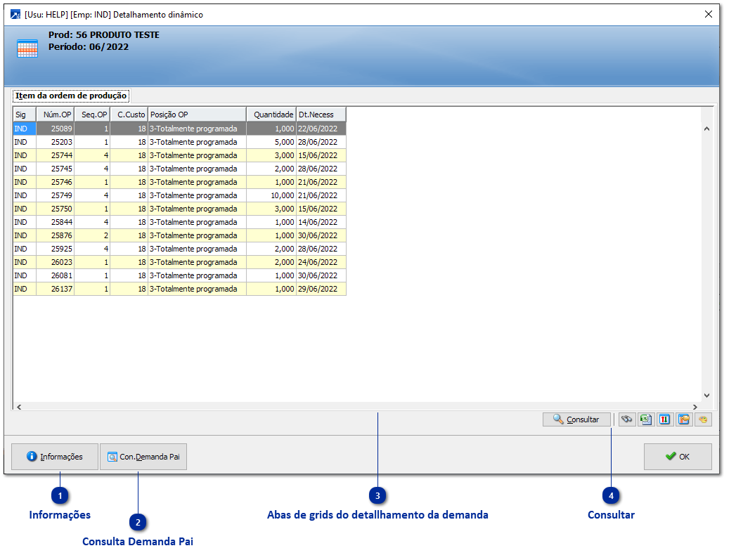Sort by the Núm.OP column header
The width and height of the screenshot is (736, 560).
56,115
